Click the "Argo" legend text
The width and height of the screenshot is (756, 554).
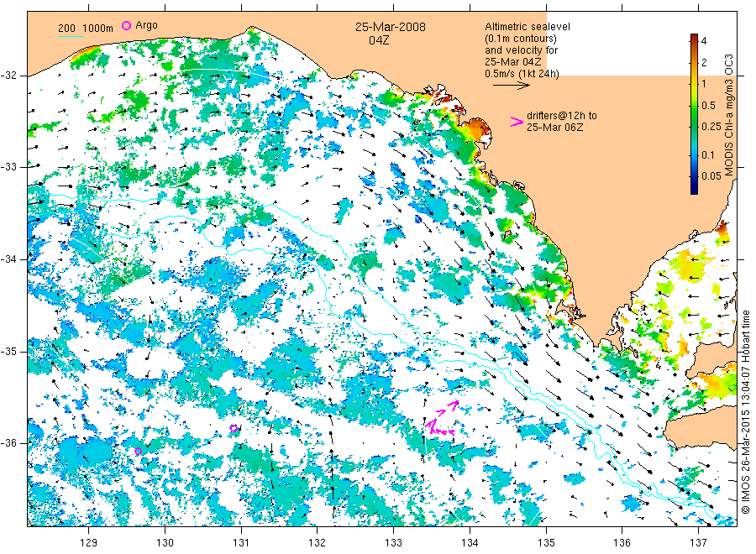pos(146,25)
